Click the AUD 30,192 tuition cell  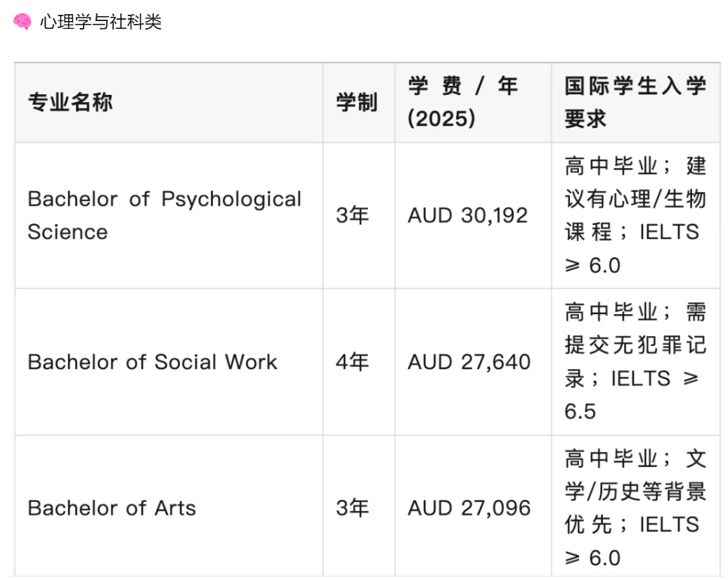point(468,215)
